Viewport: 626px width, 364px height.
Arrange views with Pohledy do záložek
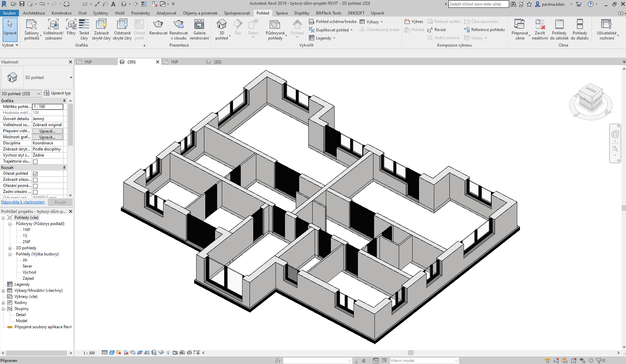[x=559, y=29]
